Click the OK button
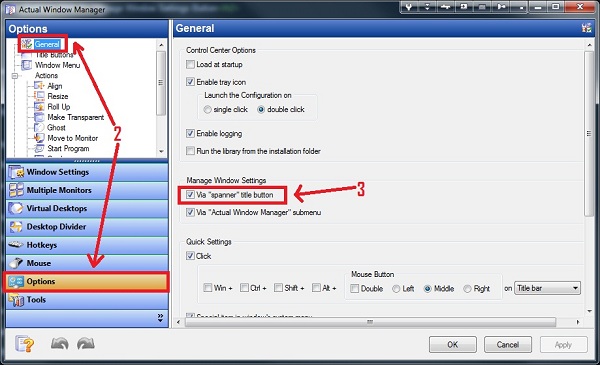Image resolution: width=600 pixels, height=365 pixels. (453, 344)
